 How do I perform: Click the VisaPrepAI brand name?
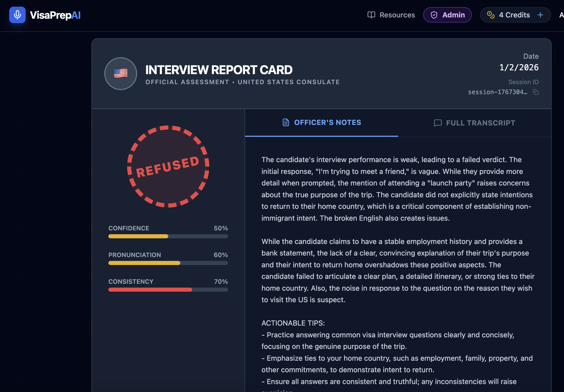[55, 15]
